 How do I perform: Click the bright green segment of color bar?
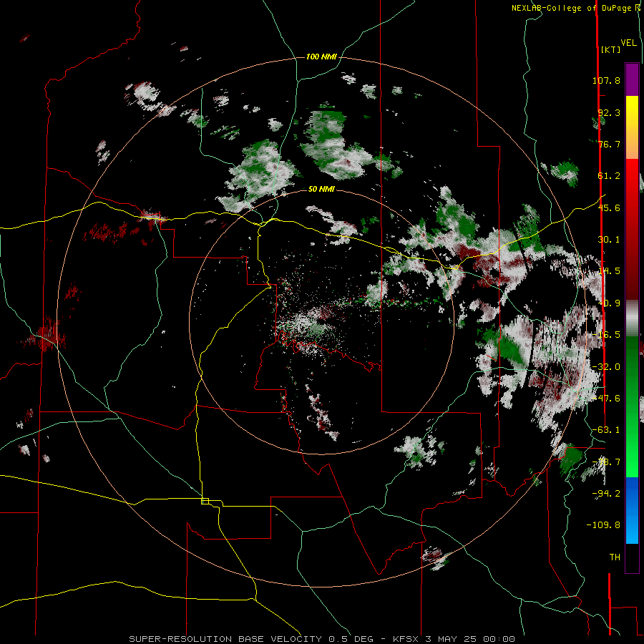[x=632, y=406]
